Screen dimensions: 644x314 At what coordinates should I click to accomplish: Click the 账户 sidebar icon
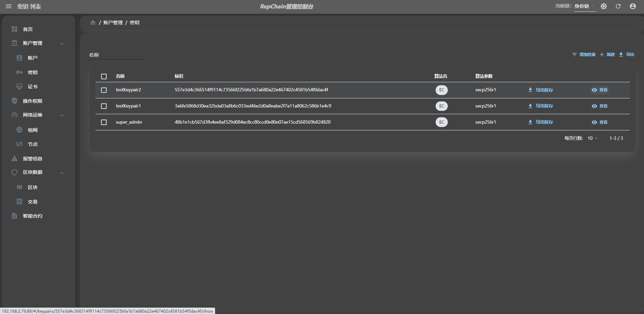pos(20,58)
